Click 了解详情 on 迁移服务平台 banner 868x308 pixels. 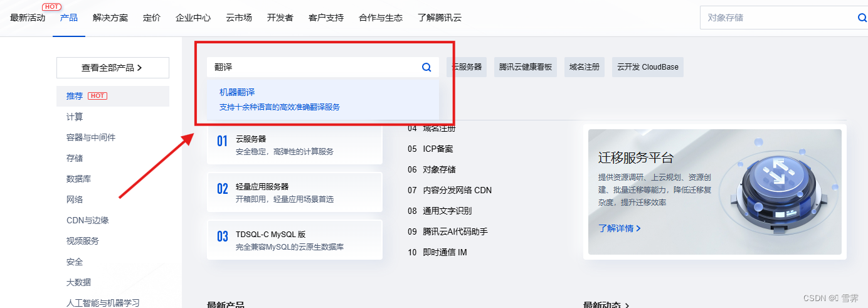click(620, 228)
